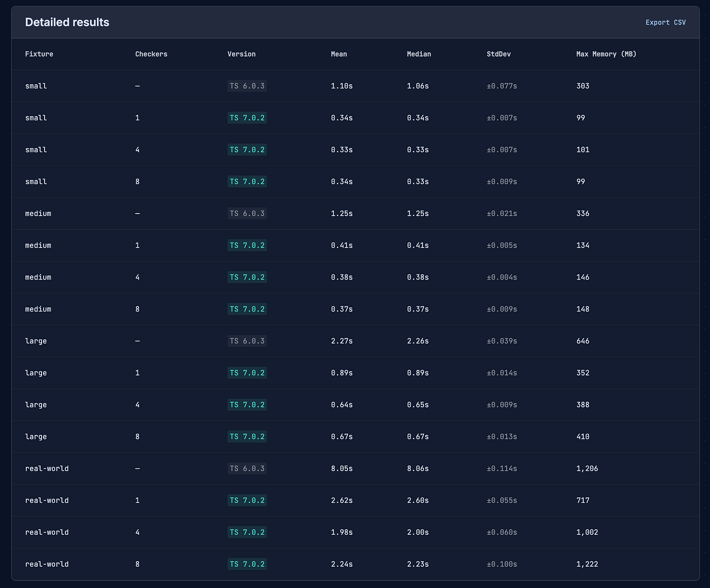Click the 410 max memory cell
710x588 pixels.
click(x=583, y=437)
